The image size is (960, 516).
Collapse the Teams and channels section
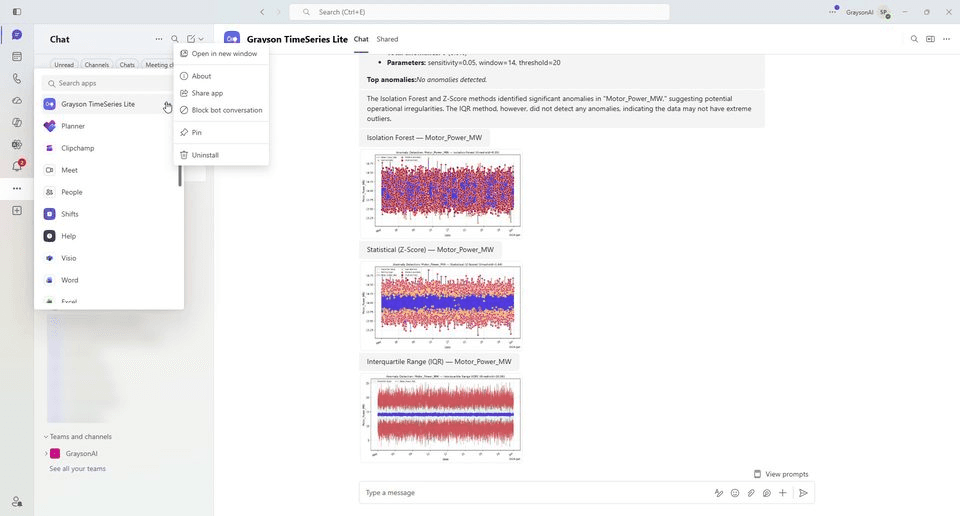[45, 437]
